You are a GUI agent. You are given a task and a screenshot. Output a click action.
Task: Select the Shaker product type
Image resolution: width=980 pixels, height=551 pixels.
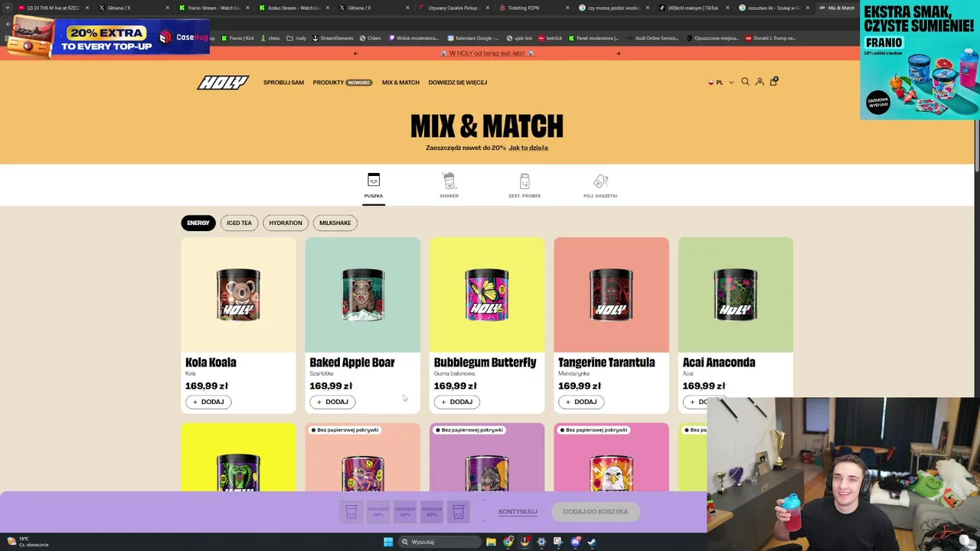pyautogui.click(x=449, y=186)
